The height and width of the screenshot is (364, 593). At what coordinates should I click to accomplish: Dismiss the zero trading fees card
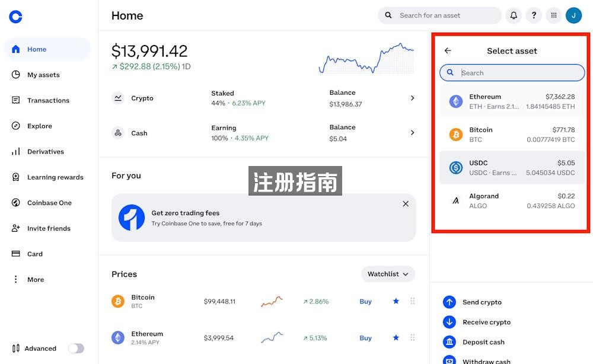coord(406,204)
